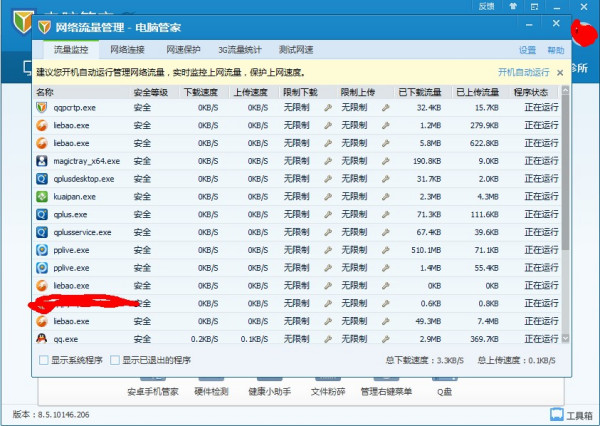The image size is (600, 426).
Task: Edit download limit for qplusdesktop.exe
Action: (328, 179)
